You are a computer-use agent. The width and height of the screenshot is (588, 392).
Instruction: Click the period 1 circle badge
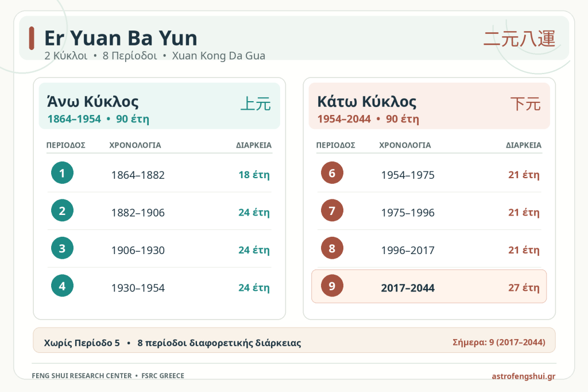62,172
